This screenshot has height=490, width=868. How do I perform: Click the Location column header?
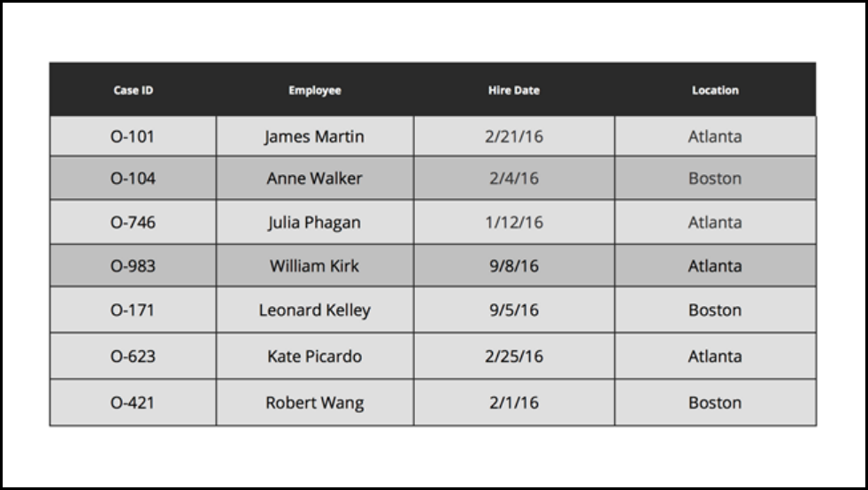click(715, 90)
